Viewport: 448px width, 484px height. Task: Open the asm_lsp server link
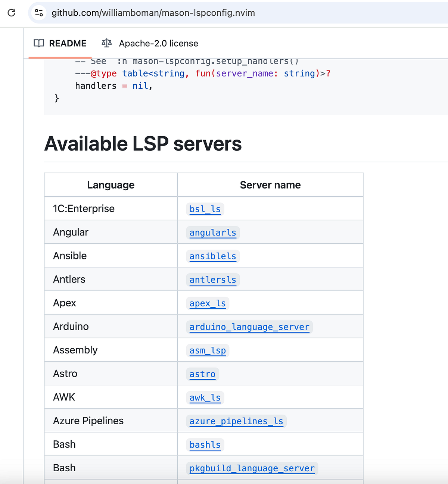pos(207,351)
